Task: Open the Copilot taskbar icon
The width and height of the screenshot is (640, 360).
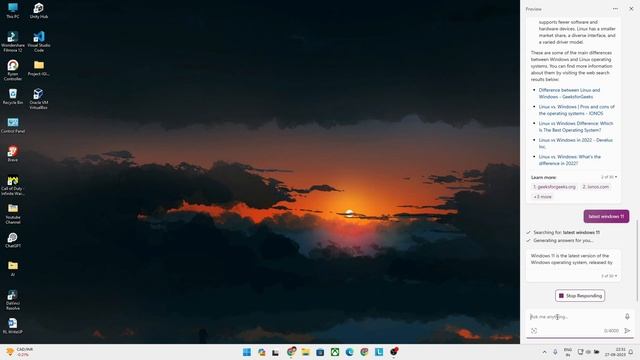Action: [x=262, y=352]
